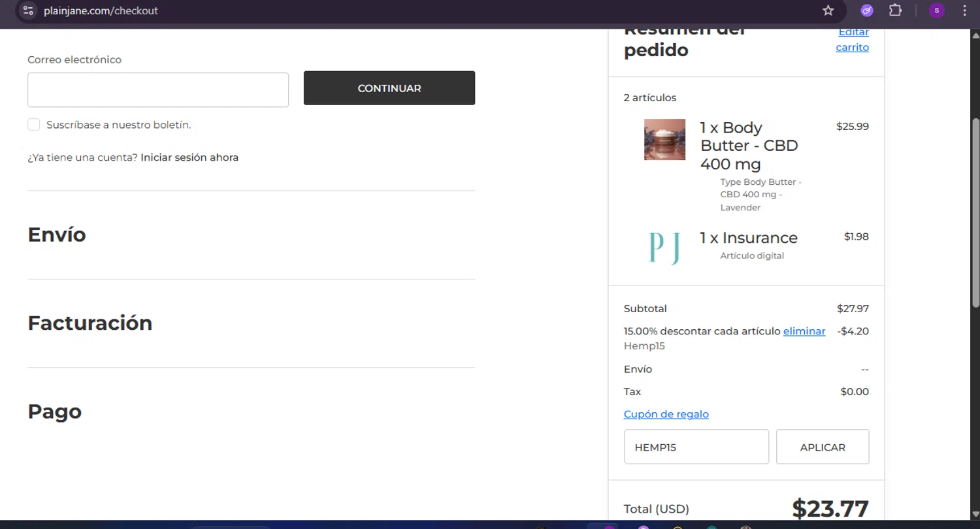
Task: Click the Envío section heading
Action: pyautogui.click(x=57, y=234)
